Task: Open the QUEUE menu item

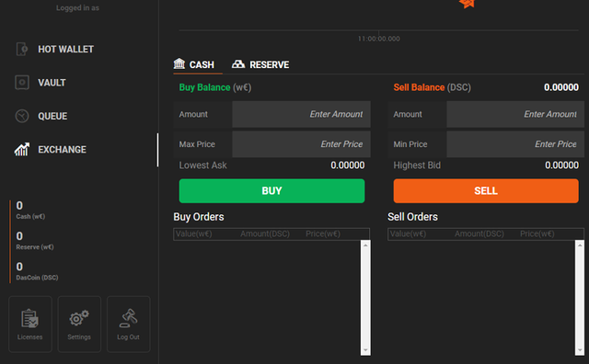Action: [52, 116]
